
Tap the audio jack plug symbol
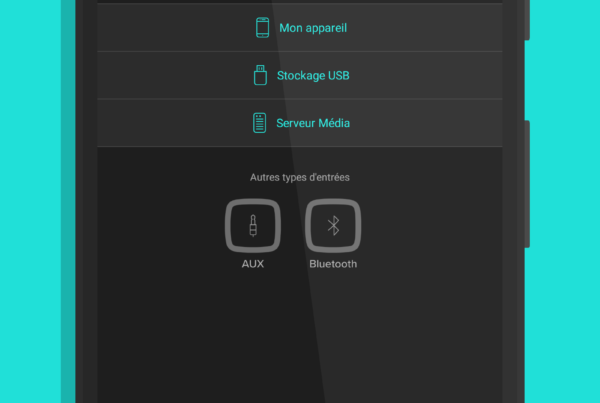tap(253, 225)
